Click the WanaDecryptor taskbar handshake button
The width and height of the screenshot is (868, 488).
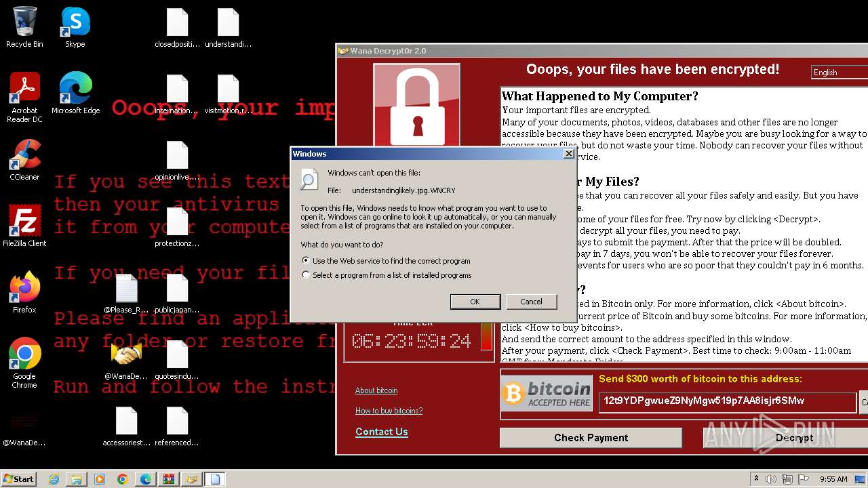pyautogui.click(x=192, y=479)
